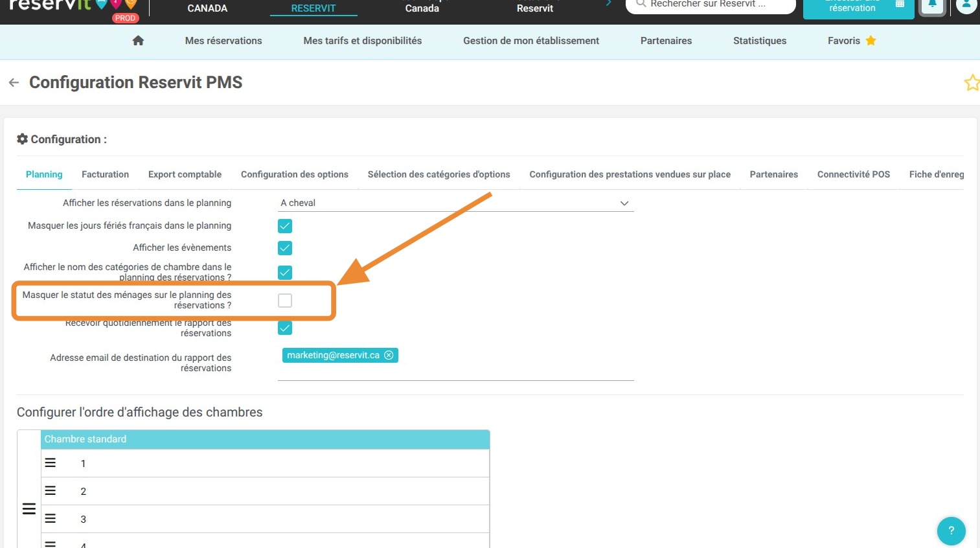Screen dimensions: 980x548
Task: Click the Rechercher sur Reservit search field
Action: (x=711, y=5)
